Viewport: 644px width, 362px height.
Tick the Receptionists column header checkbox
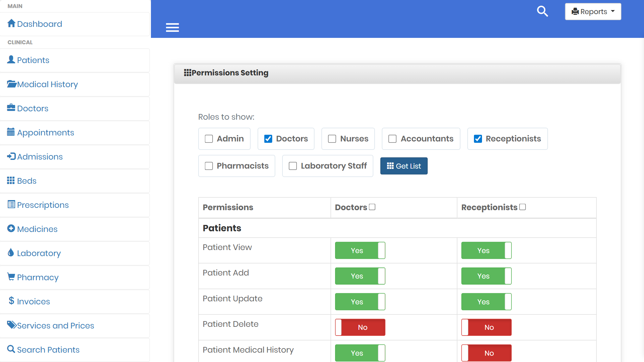523,207
